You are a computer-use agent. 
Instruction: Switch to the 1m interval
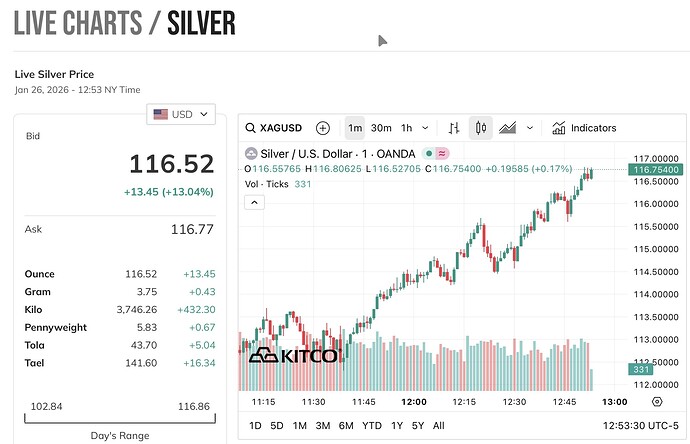pos(354,128)
